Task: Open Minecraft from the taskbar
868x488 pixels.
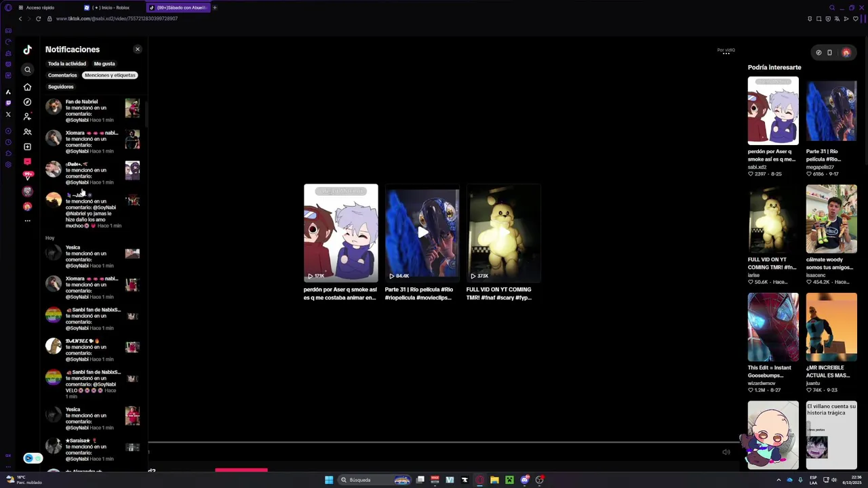Action: pyautogui.click(x=509, y=480)
